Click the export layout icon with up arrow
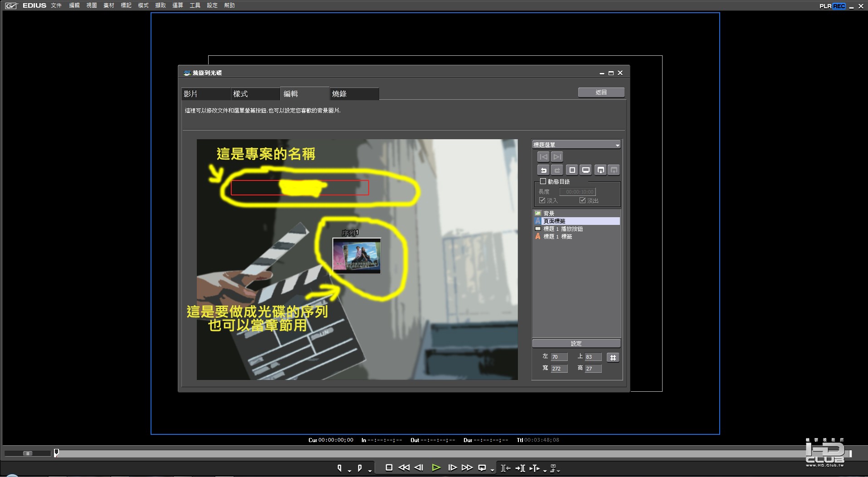The width and height of the screenshot is (868, 477). (614, 170)
